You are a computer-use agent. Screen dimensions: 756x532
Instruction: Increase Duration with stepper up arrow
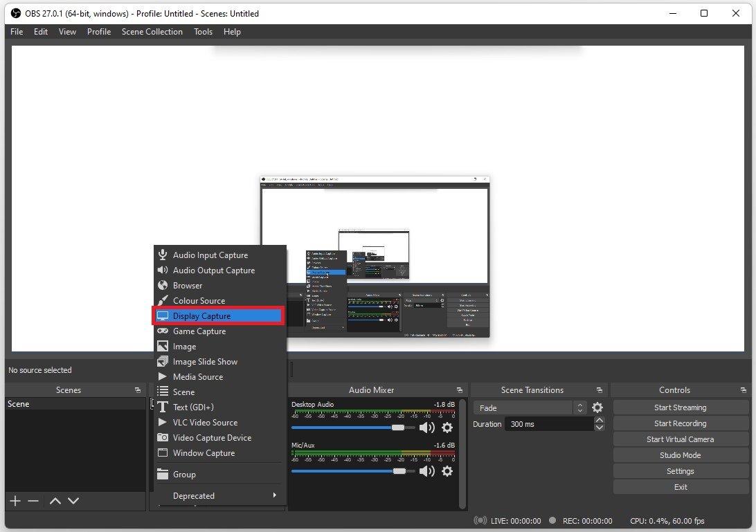coord(600,421)
